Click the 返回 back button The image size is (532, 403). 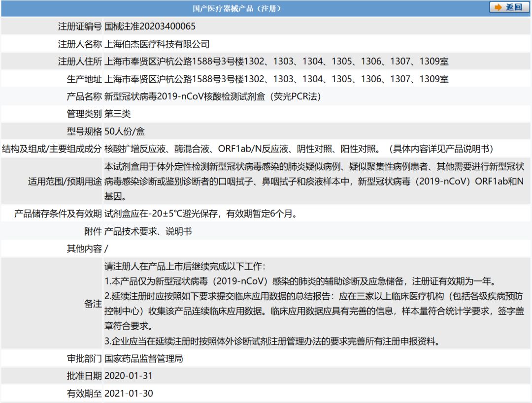509,7
